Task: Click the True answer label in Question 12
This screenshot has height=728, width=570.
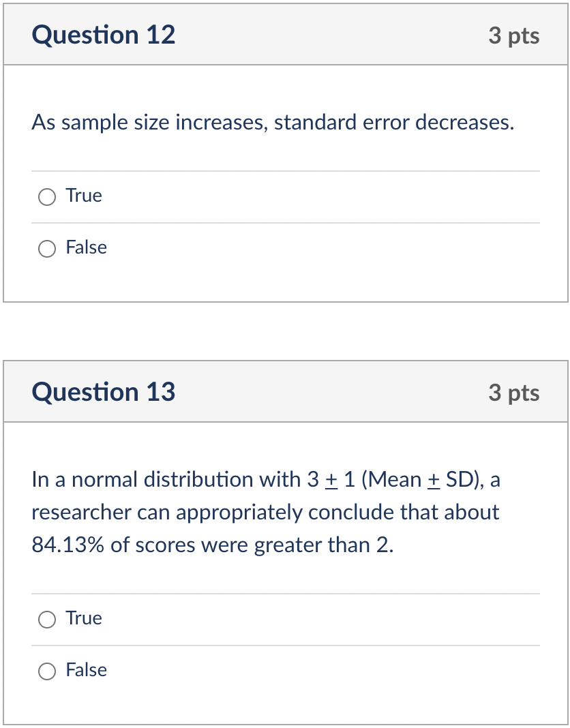Action: [83, 196]
